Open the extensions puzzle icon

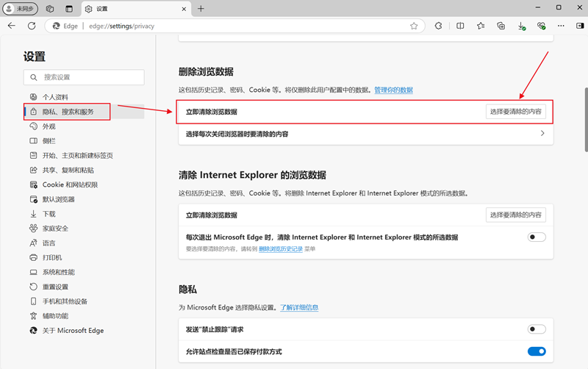(x=438, y=26)
